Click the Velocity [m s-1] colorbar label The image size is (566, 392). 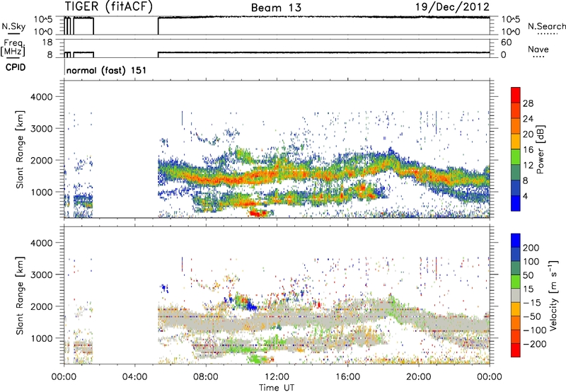[x=553, y=295]
